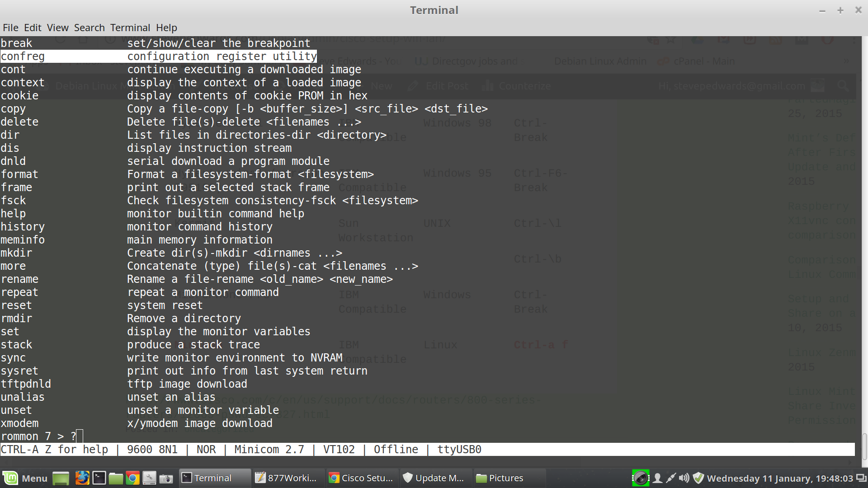
Task: Open the screenshot camera launcher
Action: tap(166, 478)
